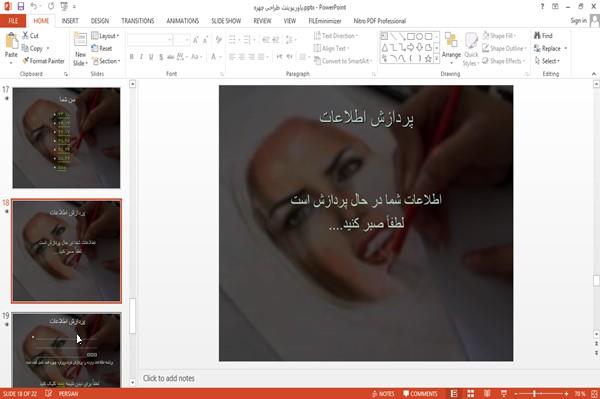600x399 pixels.
Task: Click the Paste clipboard icon
Action: tap(11, 41)
